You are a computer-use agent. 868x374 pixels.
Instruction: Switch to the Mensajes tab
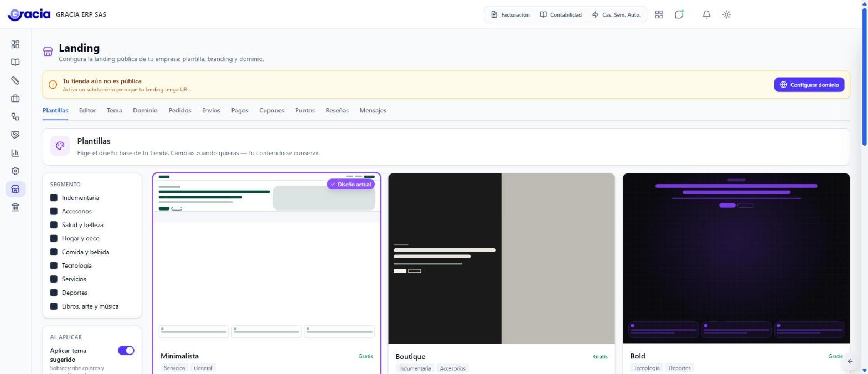pos(373,110)
